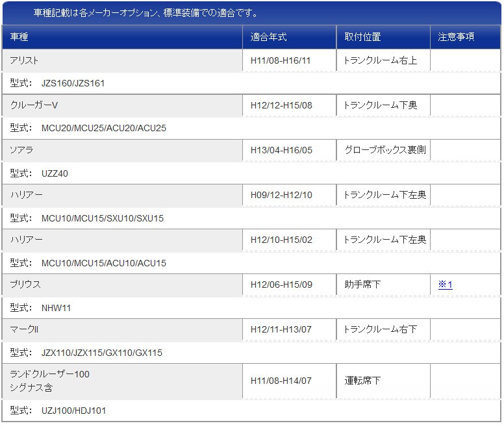504x430 pixels.
Task: Select the マークII vehicle name cell
Action: click(122, 329)
